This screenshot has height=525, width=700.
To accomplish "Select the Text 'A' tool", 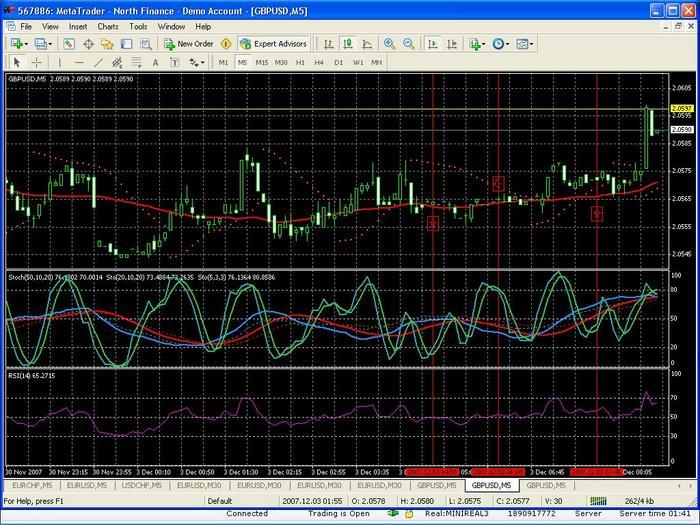I will coord(155,62).
